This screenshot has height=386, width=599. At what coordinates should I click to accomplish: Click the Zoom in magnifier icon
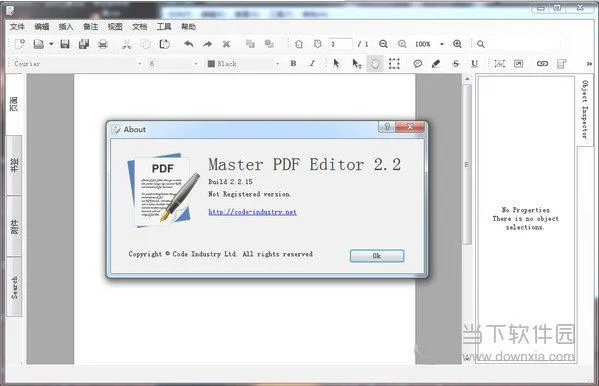457,44
